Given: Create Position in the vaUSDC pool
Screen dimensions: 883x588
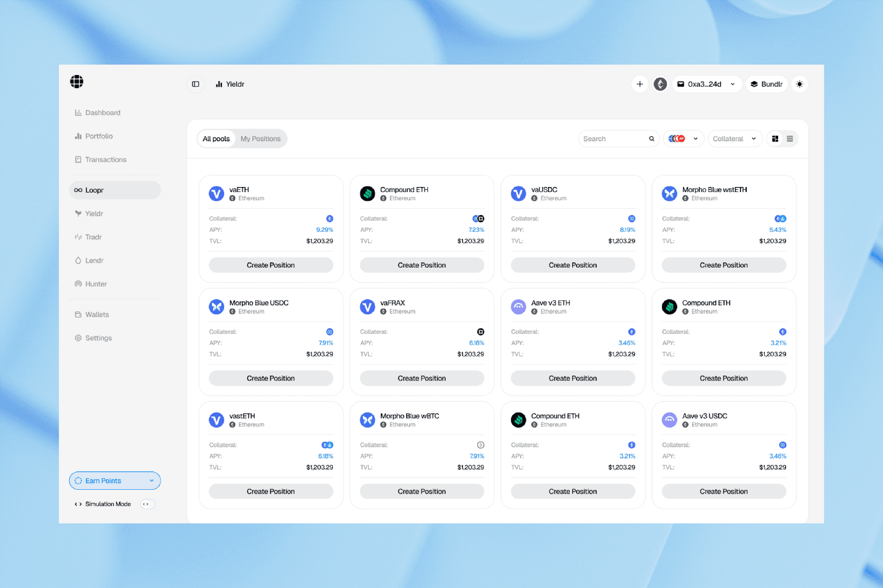Looking at the screenshot, I should 573,265.
